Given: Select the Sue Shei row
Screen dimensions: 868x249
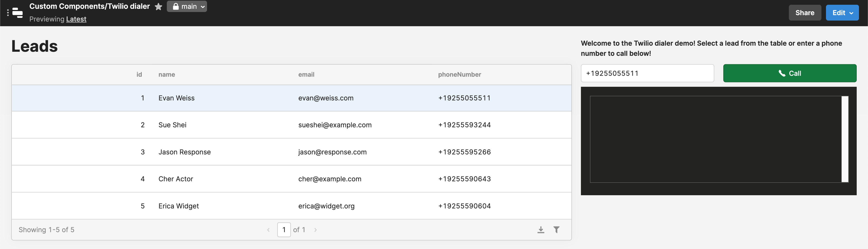Looking at the screenshot, I should [x=291, y=125].
